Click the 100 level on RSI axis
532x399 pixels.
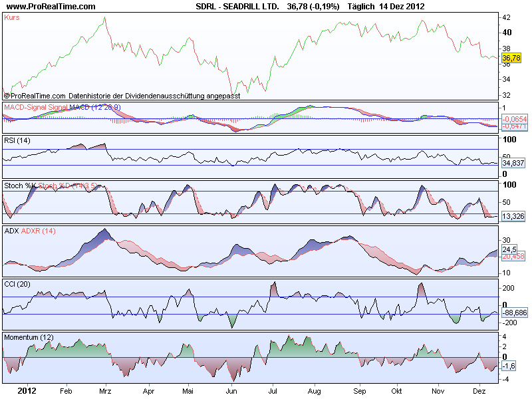[x=509, y=140]
